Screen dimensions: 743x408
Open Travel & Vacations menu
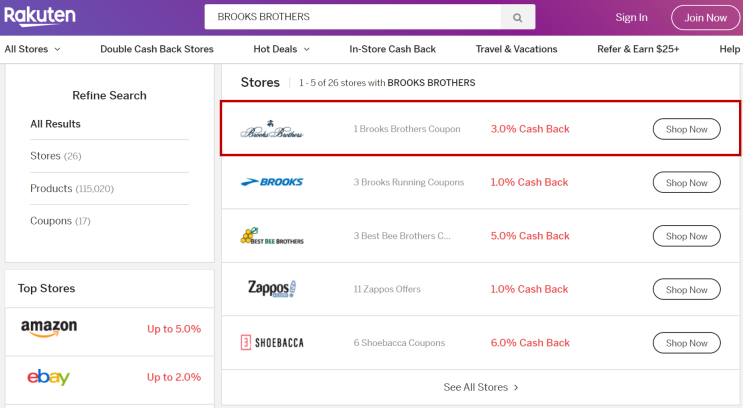(x=516, y=49)
